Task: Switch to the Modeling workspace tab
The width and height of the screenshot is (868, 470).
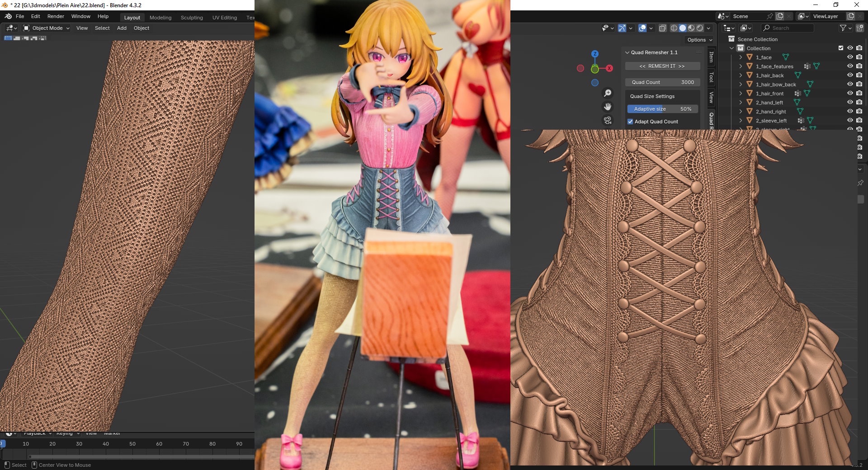Action: coord(160,18)
